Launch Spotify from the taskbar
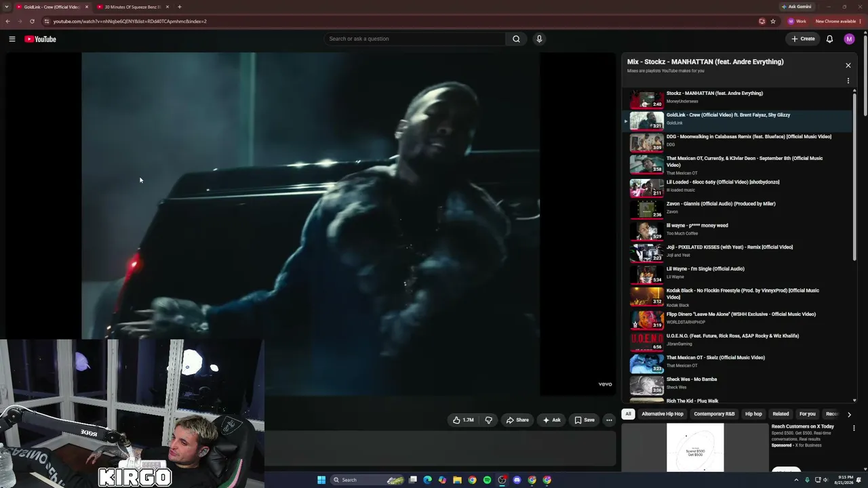 coord(487,480)
